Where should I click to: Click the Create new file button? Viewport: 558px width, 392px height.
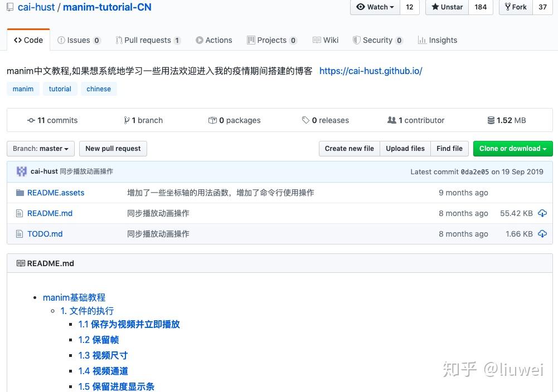[349, 149]
